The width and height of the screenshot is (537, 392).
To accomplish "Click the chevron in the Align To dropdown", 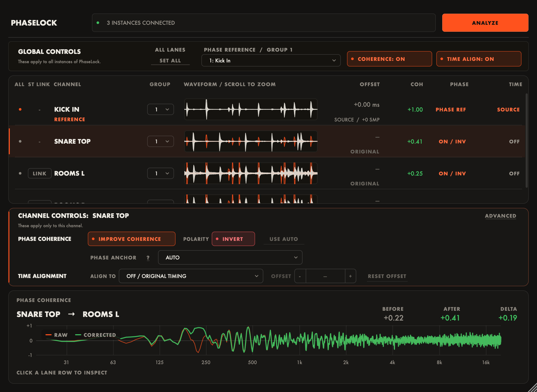I will point(256,276).
